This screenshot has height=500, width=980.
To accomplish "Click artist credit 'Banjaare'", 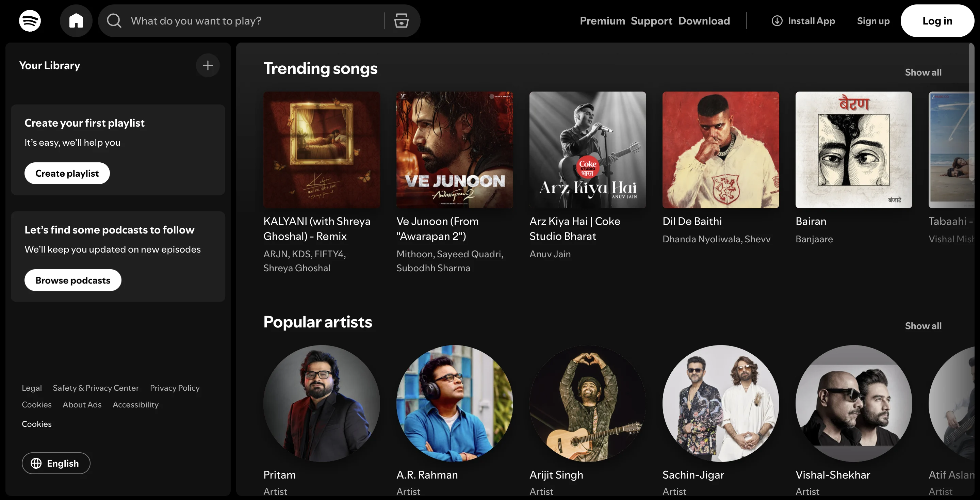I will point(814,239).
